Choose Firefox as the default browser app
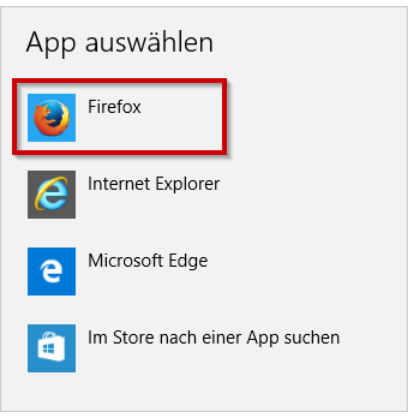 point(120,117)
